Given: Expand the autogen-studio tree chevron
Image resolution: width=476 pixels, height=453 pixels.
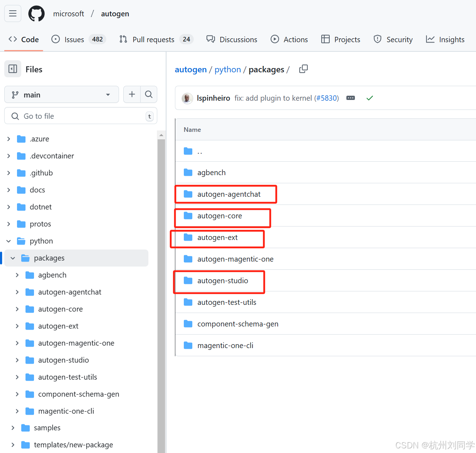Looking at the screenshot, I should coord(17,360).
